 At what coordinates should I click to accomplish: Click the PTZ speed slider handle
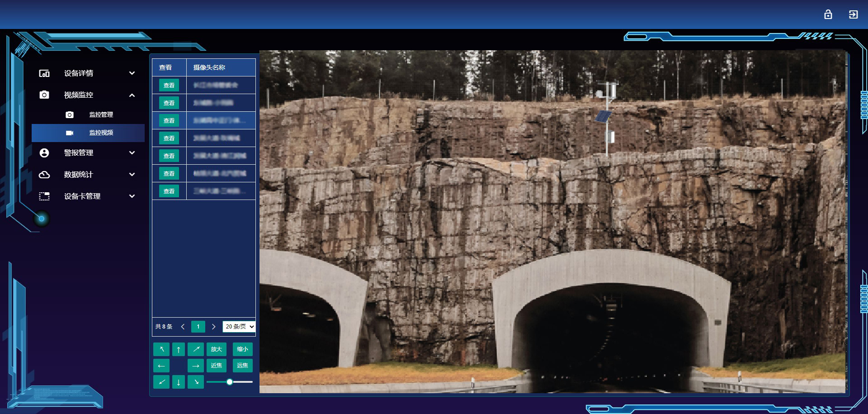230,382
